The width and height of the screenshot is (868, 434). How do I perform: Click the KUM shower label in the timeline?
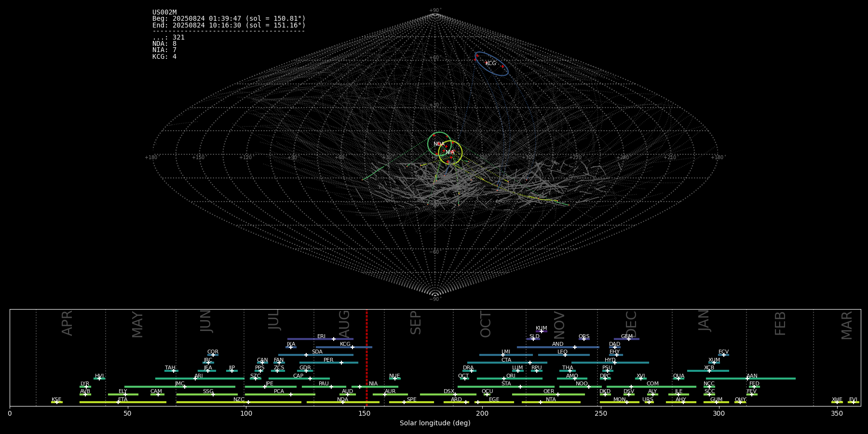click(x=542, y=328)
